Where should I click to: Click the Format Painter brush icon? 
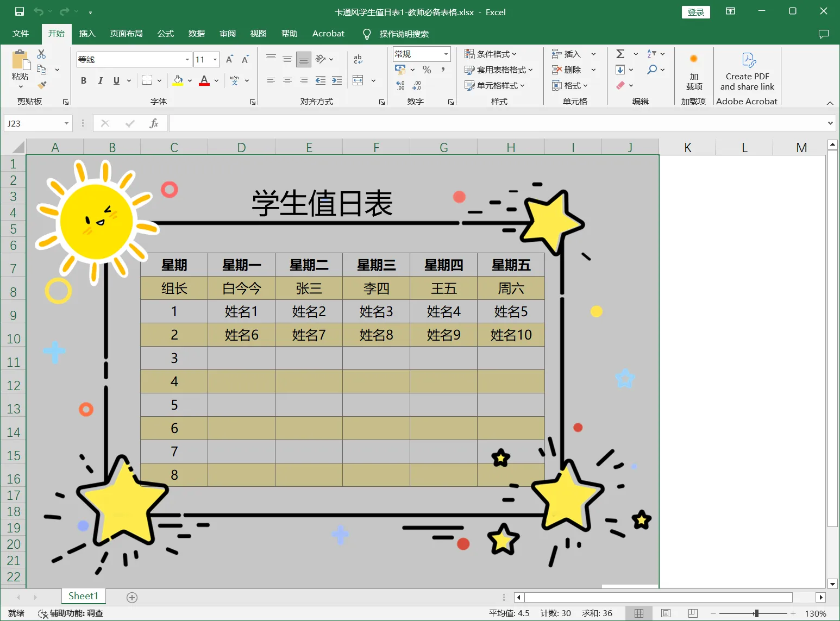[x=42, y=85]
